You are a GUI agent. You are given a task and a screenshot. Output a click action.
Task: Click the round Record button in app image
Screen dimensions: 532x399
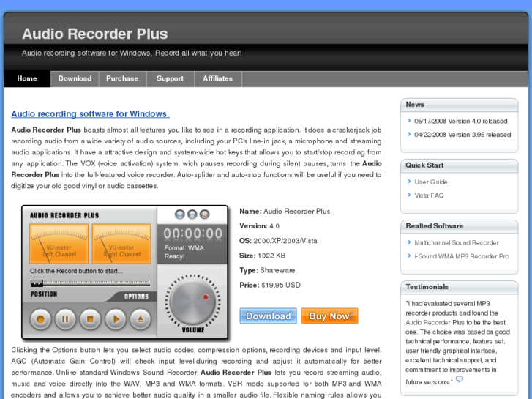[40, 319]
